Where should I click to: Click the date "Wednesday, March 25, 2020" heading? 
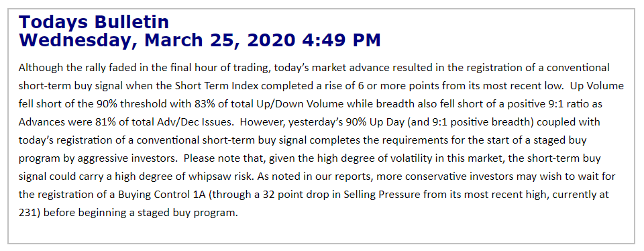click(157, 40)
